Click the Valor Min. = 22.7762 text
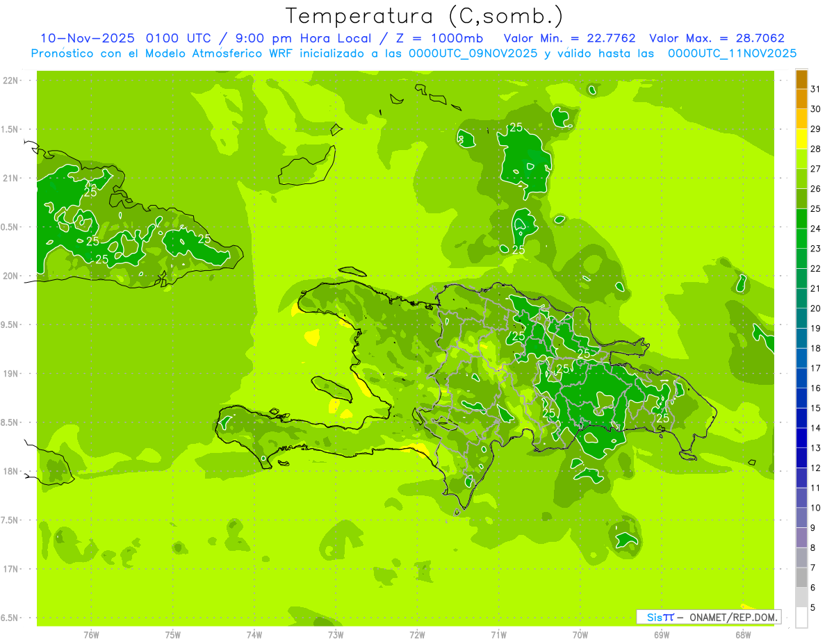Screen dimensions: 834x644 569,38
